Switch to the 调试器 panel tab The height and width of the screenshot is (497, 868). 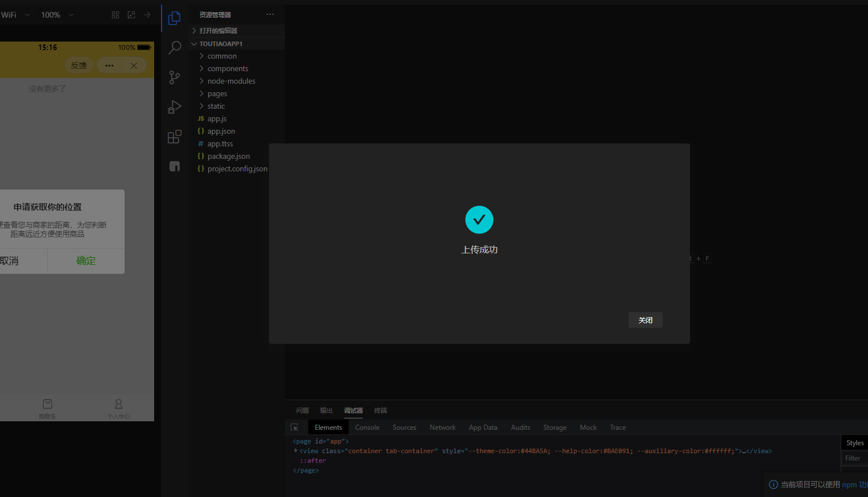(353, 410)
